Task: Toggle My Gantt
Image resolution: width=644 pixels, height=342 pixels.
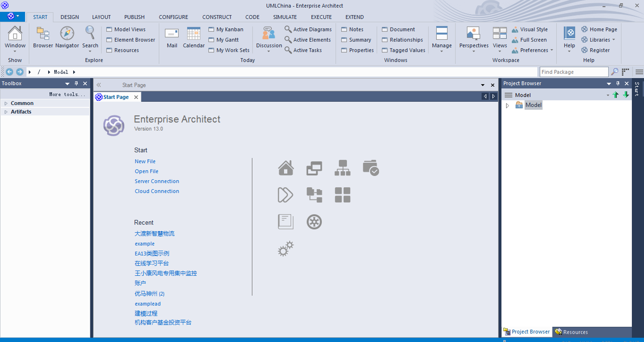Action: 223,40
